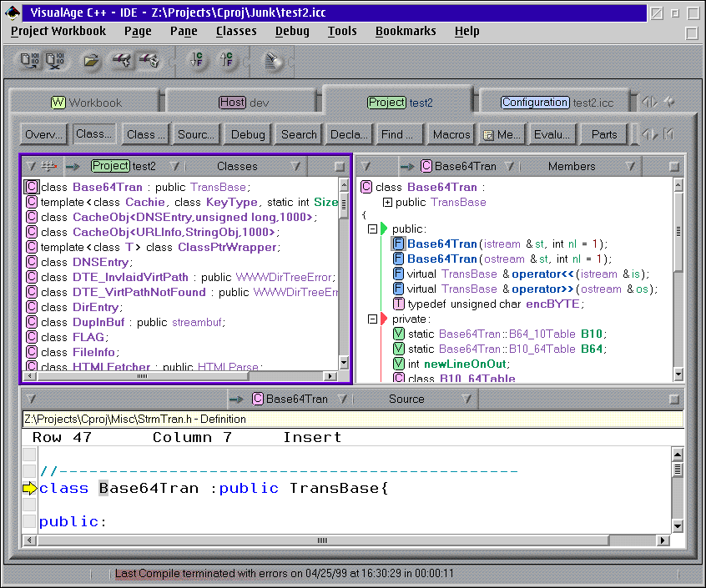Open the Macros page tab
The height and width of the screenshot is (588, 706).
451,134
